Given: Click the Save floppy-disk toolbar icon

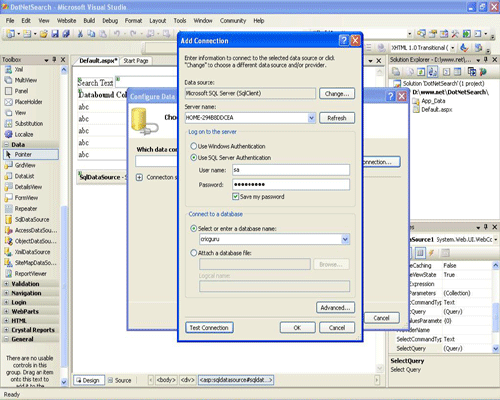Looking at the screenshot, I should (55, 33).
